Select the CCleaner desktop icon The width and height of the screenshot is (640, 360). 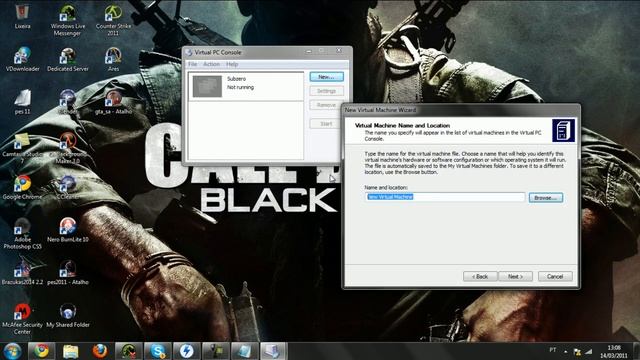68,187
